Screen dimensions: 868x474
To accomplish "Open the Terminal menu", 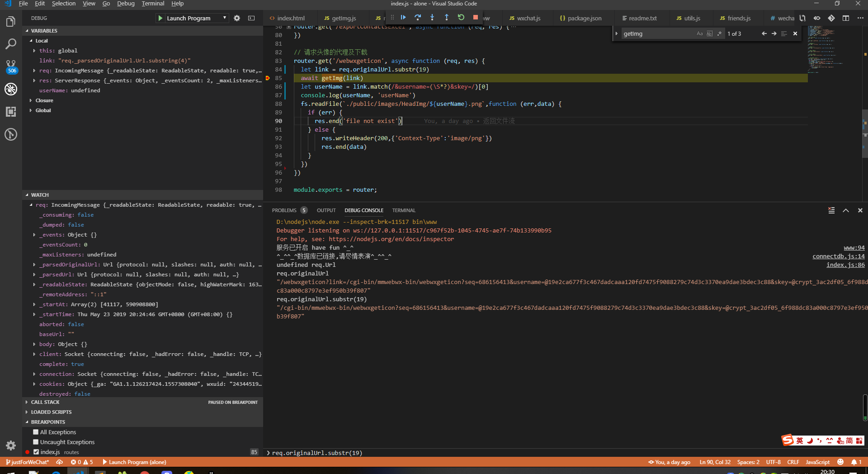I will point(153,4).
